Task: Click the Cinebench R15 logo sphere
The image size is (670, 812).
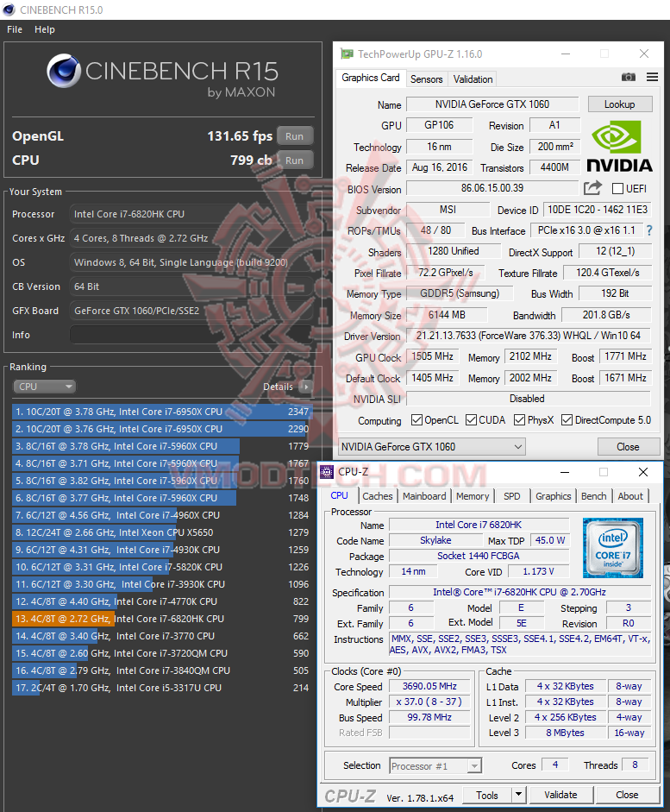Action: (64, 71)
